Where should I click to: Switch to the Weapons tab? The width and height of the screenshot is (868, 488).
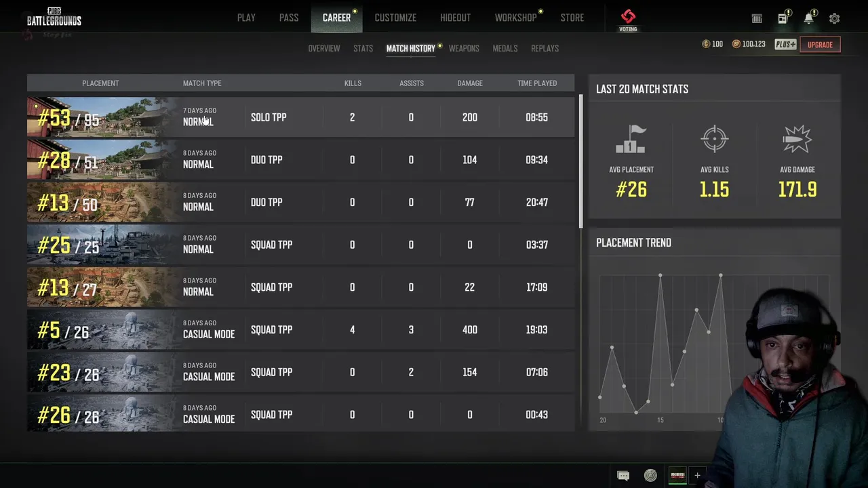pyautogui.click(x=464, y=48)
